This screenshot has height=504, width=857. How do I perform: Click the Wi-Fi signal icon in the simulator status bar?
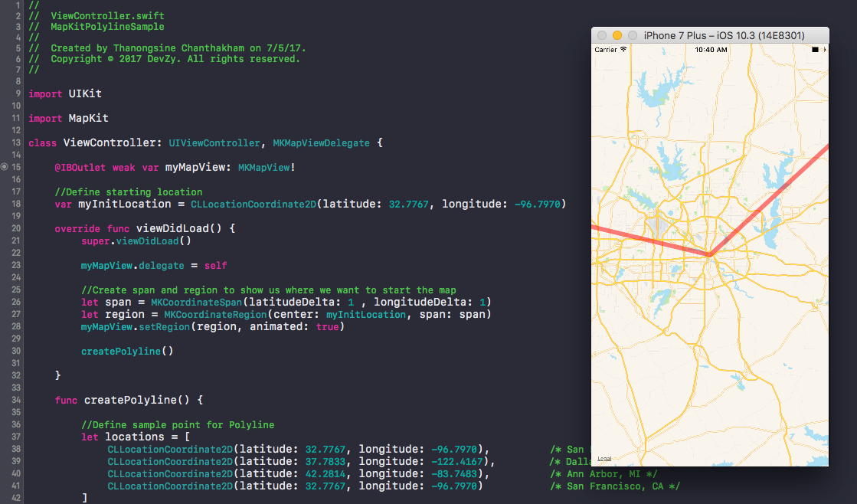click(623, 49)
